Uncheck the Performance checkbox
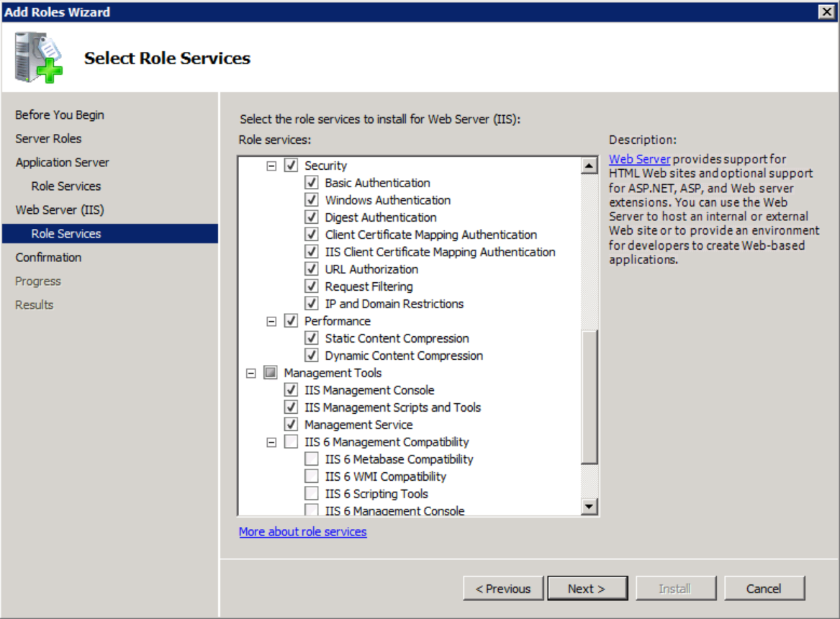The height and width of the screenshot is (619, 840). [291, 321]
